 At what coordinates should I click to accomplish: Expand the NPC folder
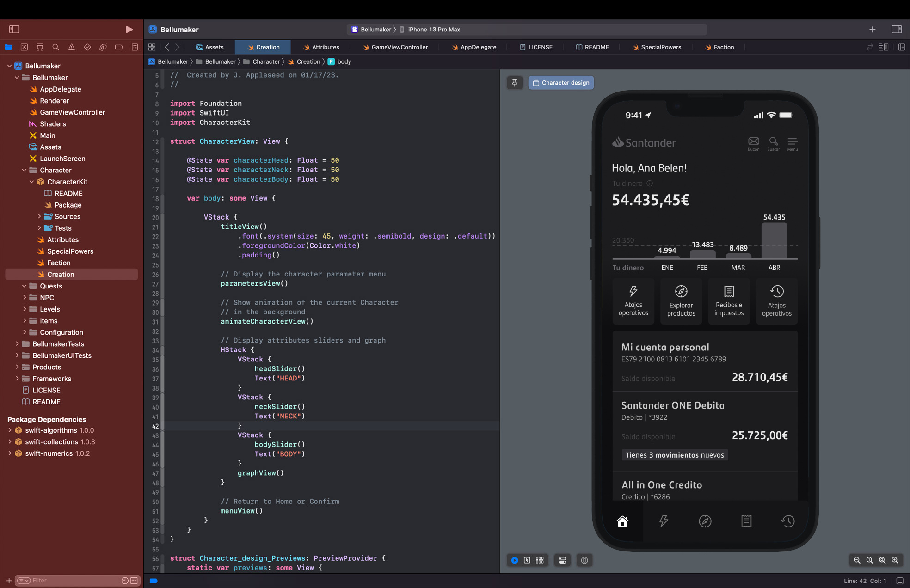coord(24,298)
